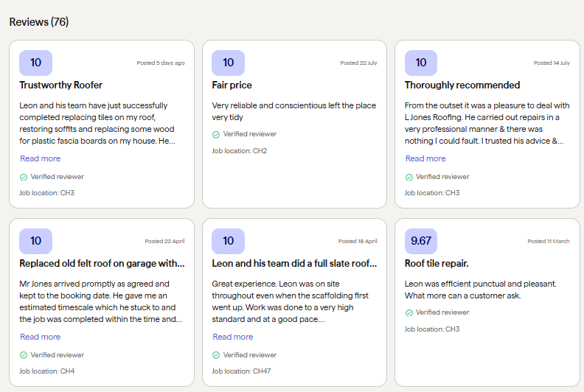The height and width of the screenshot is (392, 584).
Task: Click the Trustworthy Roofer review title
Action: 61,85
